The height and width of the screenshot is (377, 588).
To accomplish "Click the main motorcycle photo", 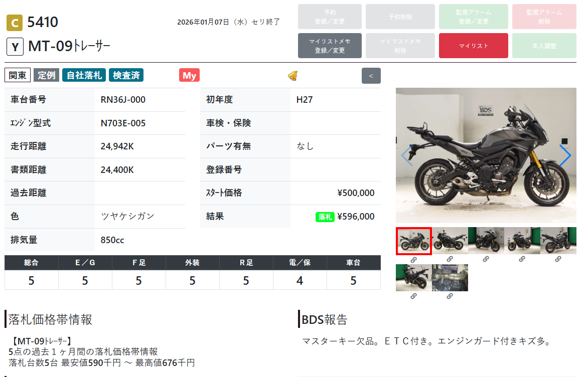I will coord(486,155).
